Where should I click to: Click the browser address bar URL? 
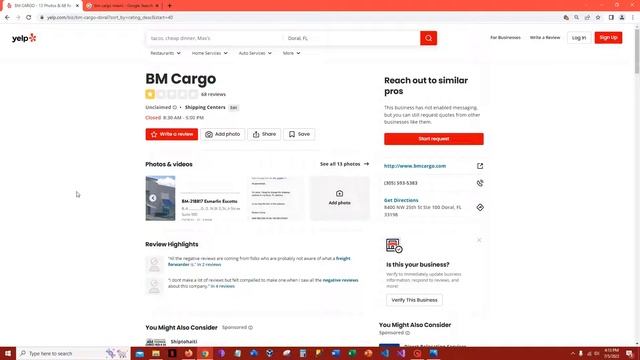point(110,18)
